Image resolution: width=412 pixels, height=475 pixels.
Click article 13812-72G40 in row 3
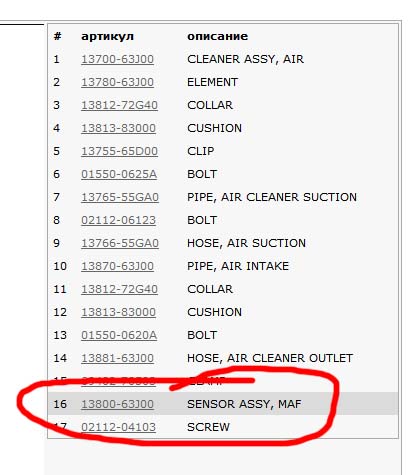119,105
